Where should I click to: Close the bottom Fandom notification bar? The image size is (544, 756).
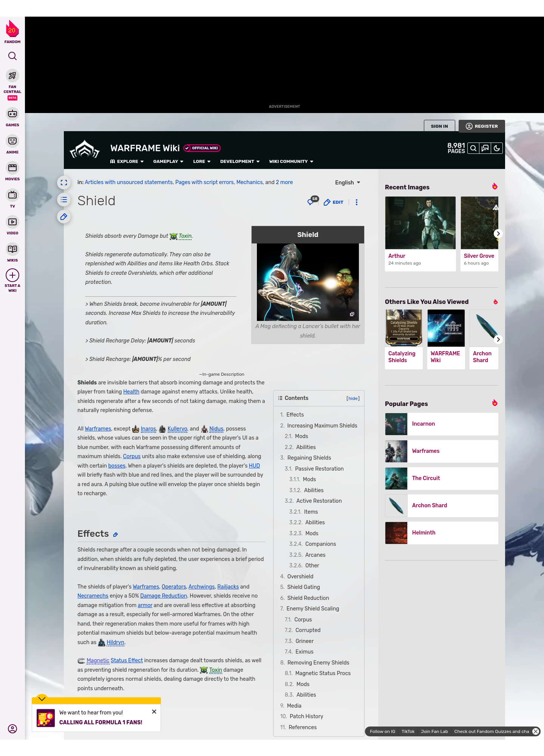tap(536, 731)
